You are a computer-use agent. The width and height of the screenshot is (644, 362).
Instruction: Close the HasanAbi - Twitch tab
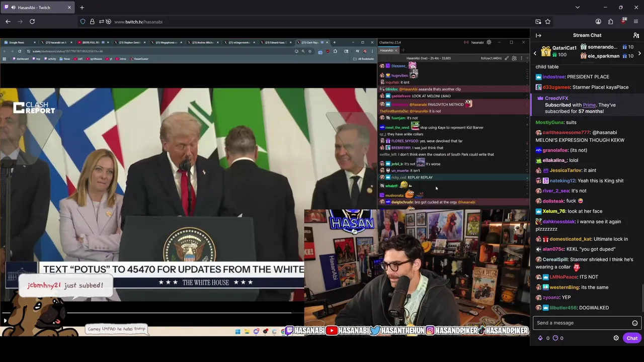click(69, 8)
